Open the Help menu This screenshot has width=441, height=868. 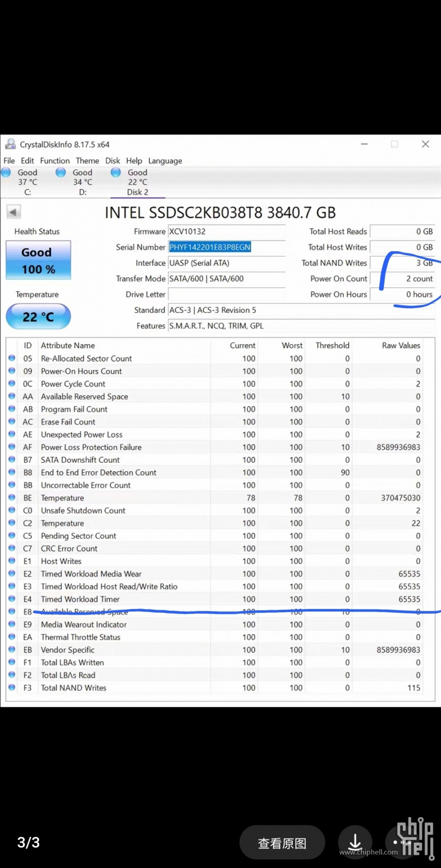pyautogui.click(x=134, y=161)
